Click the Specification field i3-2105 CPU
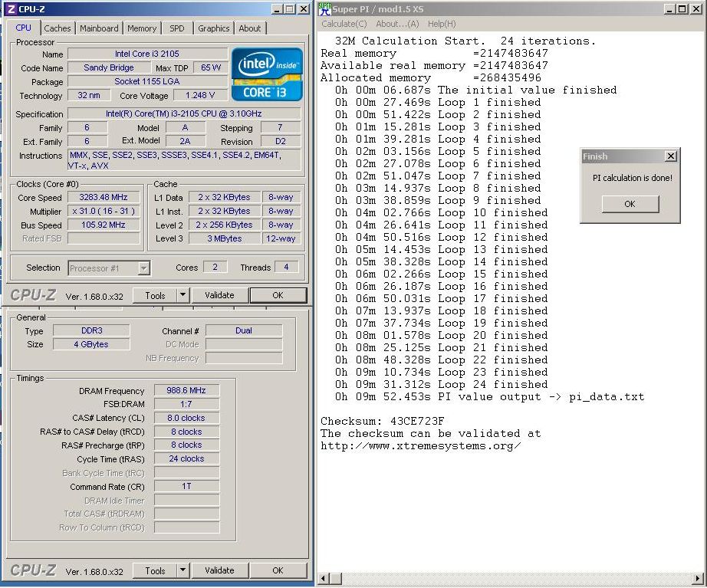This screenshot has height=588, width=707. [x=183, y=113]
